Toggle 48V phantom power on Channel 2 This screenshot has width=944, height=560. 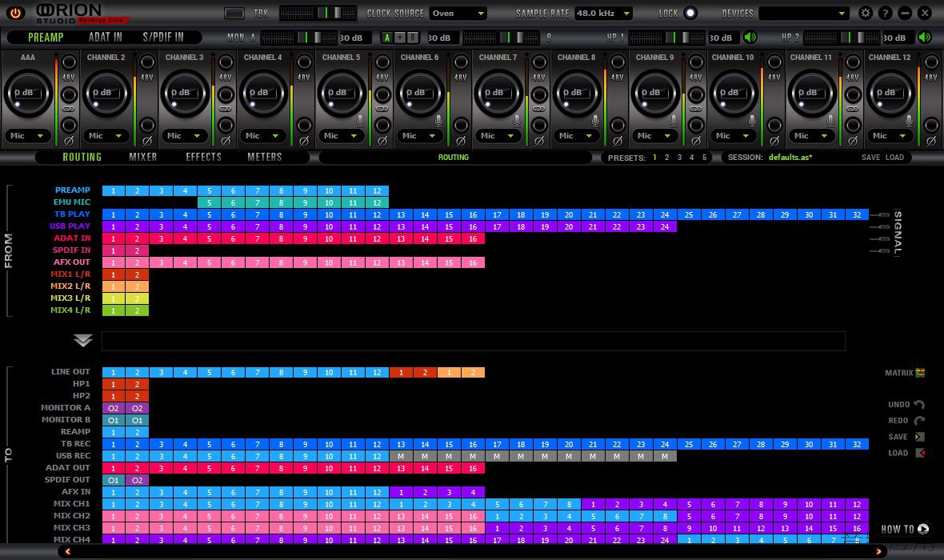(147, 62)
